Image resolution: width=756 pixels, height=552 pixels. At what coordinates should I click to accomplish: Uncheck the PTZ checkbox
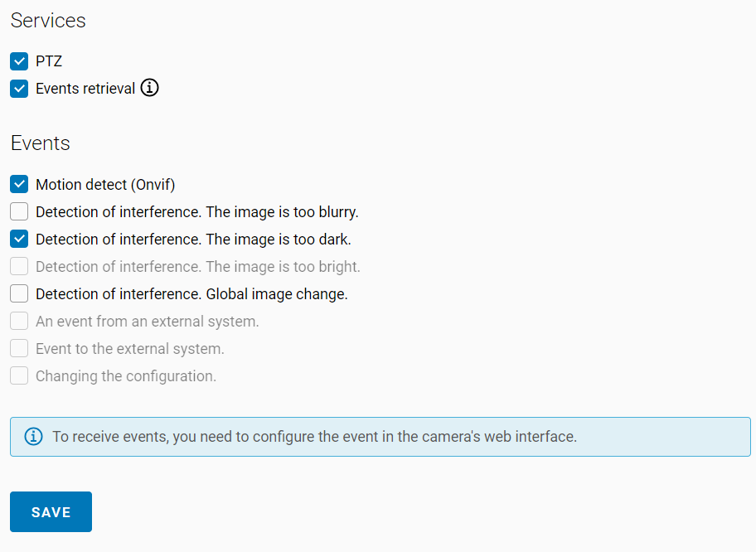click(19, 61)
